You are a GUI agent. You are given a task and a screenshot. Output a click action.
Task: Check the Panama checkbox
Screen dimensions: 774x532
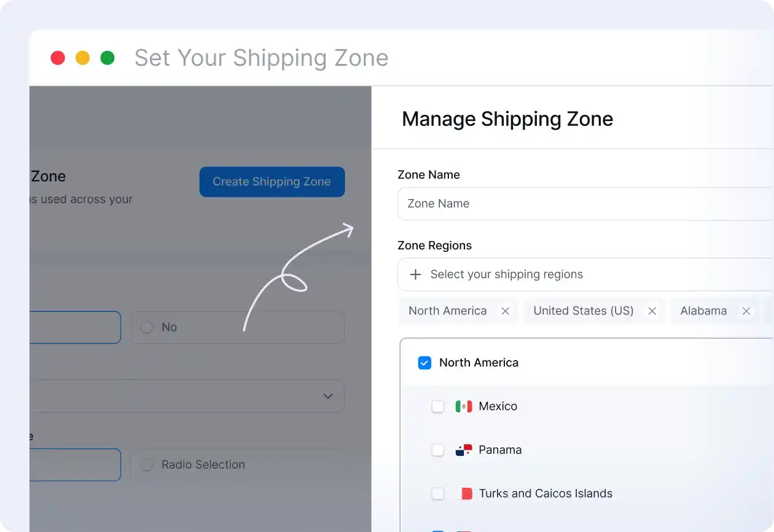pyautogui.click(x=438, y=450)
